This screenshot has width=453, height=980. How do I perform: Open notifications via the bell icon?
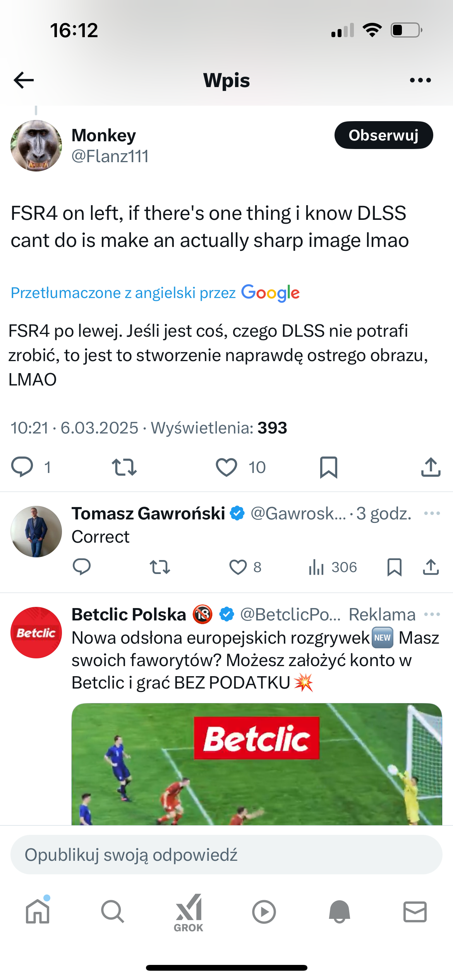[339, 911]
